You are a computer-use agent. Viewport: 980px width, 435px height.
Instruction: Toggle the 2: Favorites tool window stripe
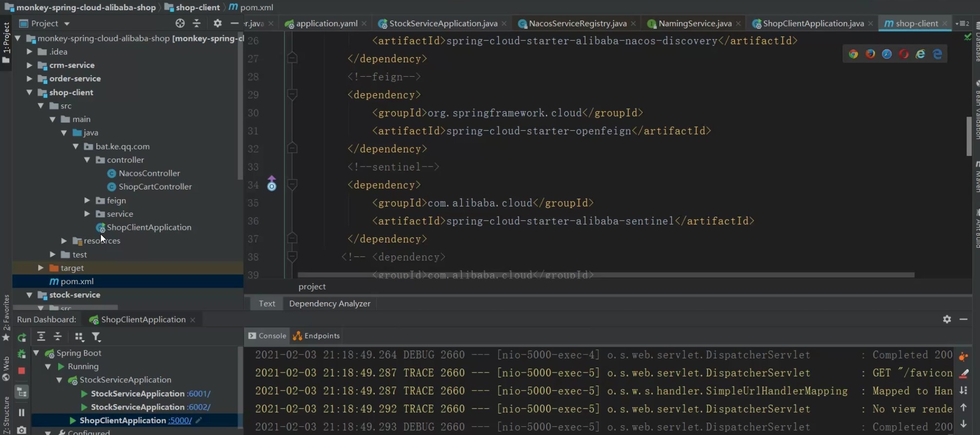[x=6, y=318]
